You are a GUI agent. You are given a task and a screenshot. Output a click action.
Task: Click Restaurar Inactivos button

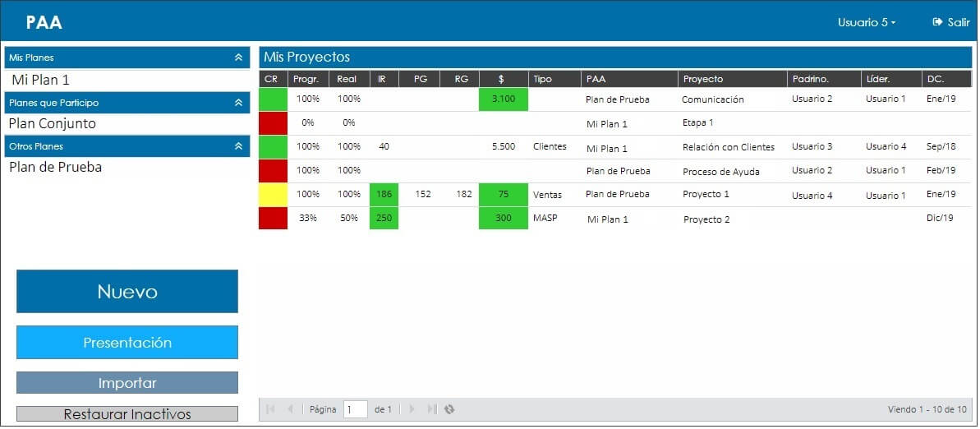[x=127, y=414]
